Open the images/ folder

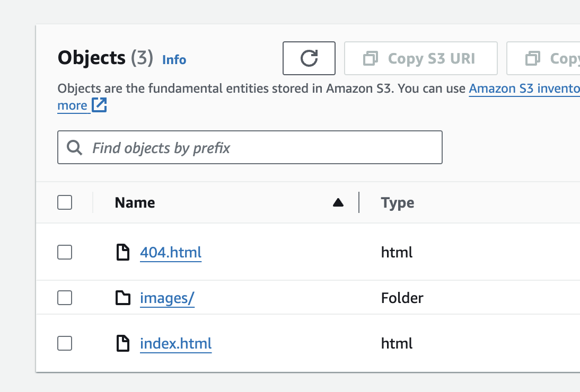[x=167, y=299]
